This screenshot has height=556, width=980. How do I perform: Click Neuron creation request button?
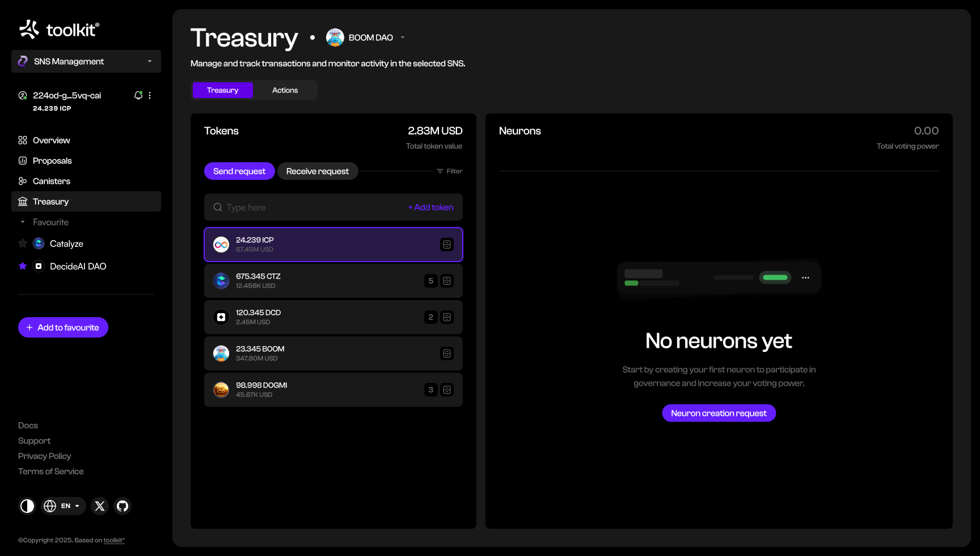719,413
